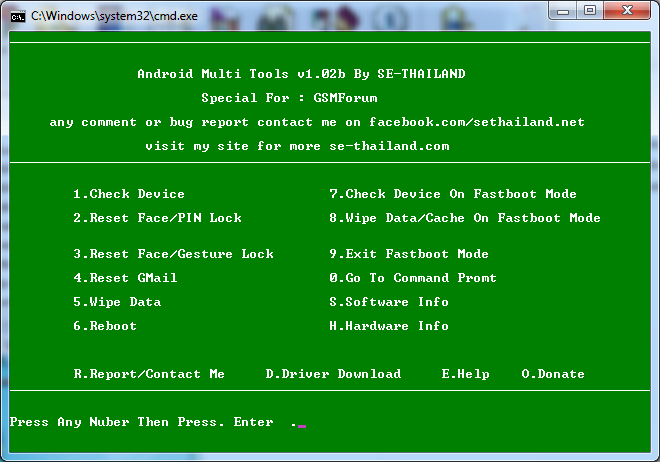Click the 'O.Donate' option
The width and height of the screenshot is (662, 465).
[x=553, y=374]
